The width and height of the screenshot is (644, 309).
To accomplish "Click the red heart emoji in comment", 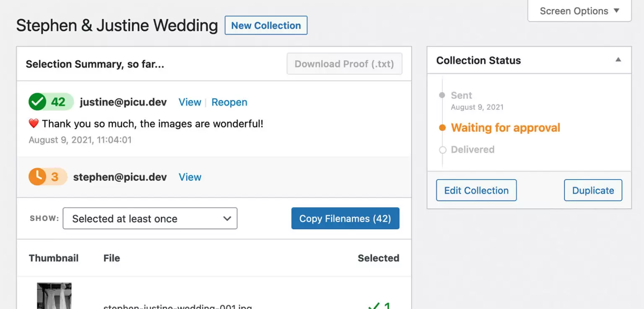I will click(34, 124).
